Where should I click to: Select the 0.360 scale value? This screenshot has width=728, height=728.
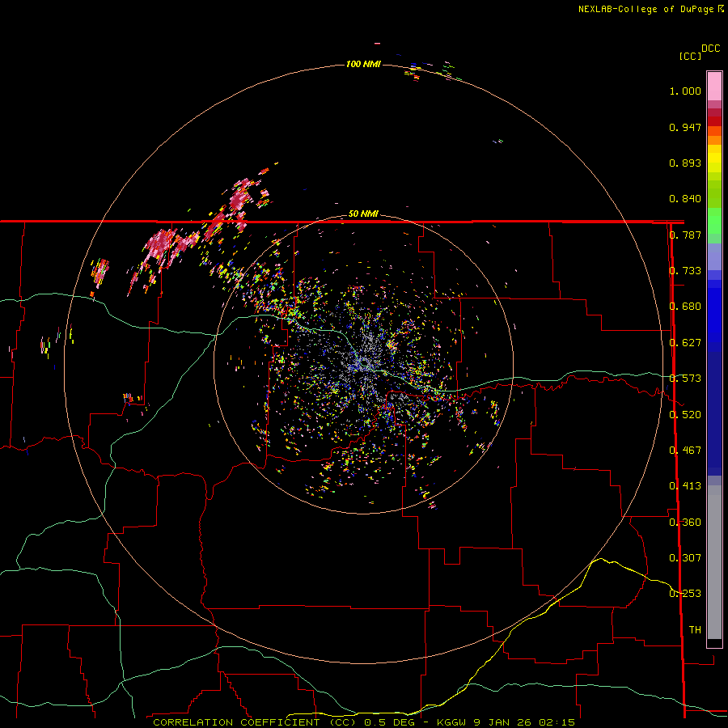[x=685, y=523]
